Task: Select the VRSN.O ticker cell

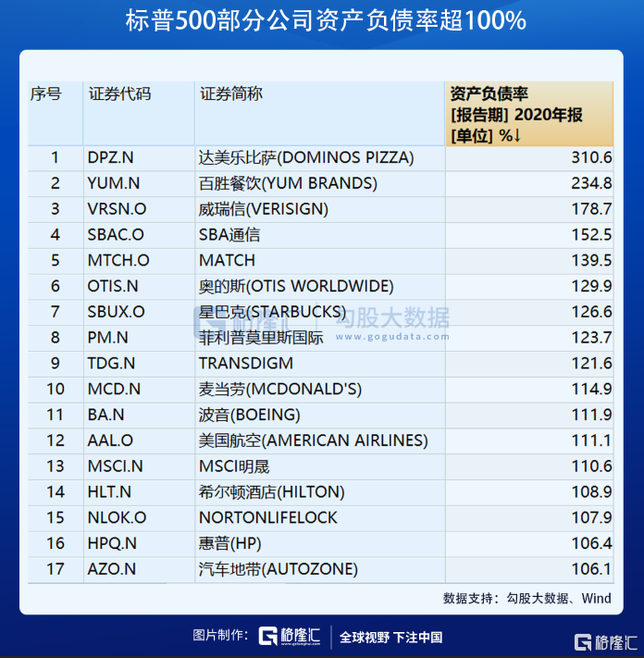Action: [x=139, y=209]
